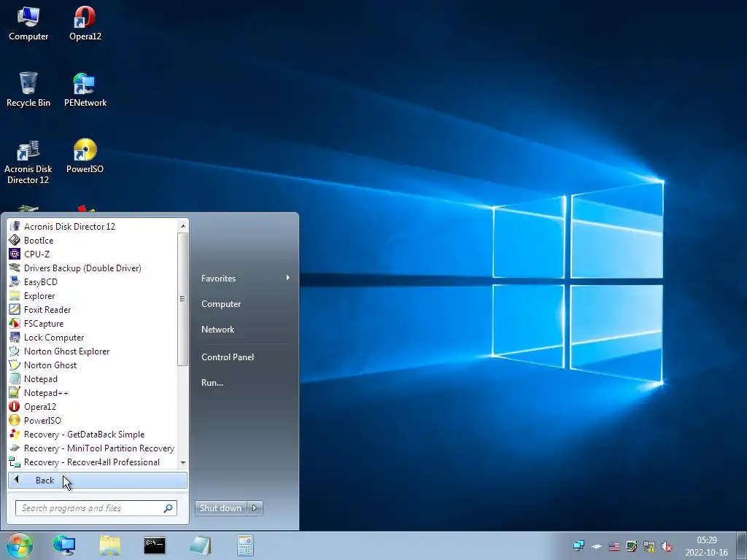Go Back to the main Start menu

click(x=97, y=480)
